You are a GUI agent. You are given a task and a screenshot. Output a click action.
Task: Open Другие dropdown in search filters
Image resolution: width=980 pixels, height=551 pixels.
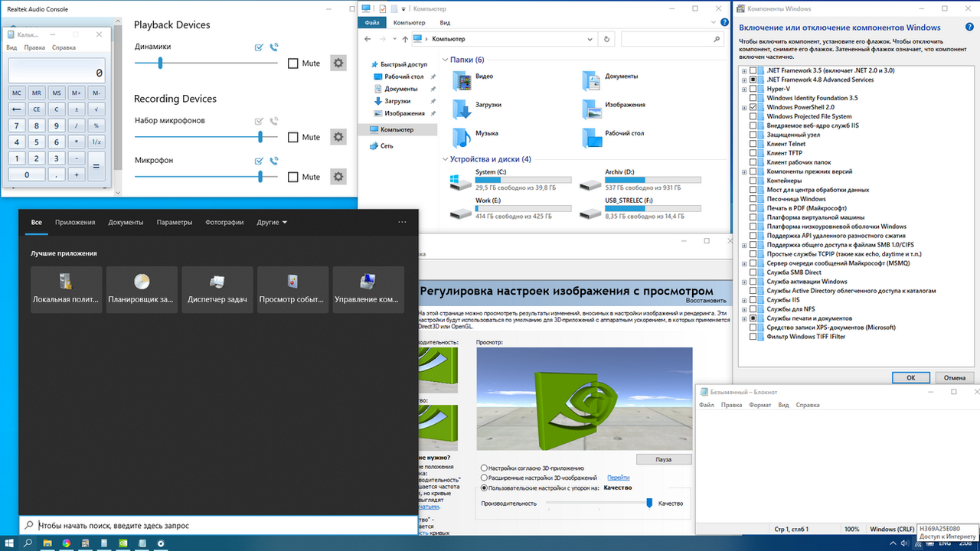[x=272, y=222]
